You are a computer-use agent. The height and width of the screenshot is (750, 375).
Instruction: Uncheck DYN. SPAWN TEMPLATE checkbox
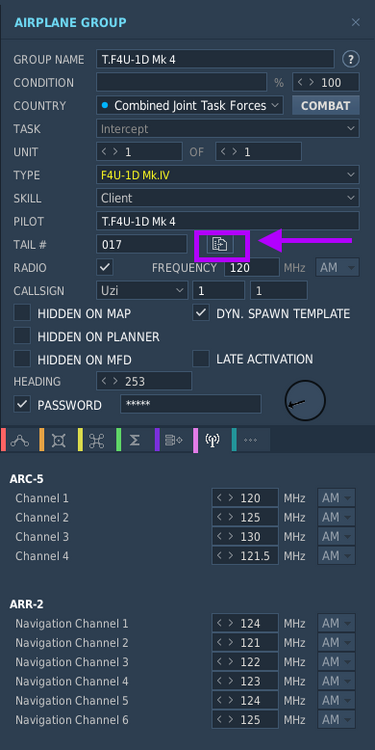click(x=201, y=313)
